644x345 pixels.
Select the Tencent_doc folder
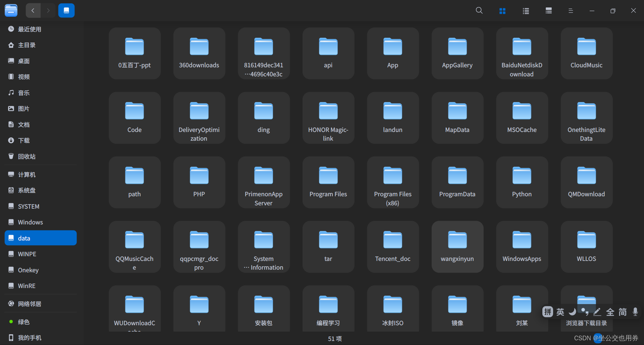(x=393, y=247)
